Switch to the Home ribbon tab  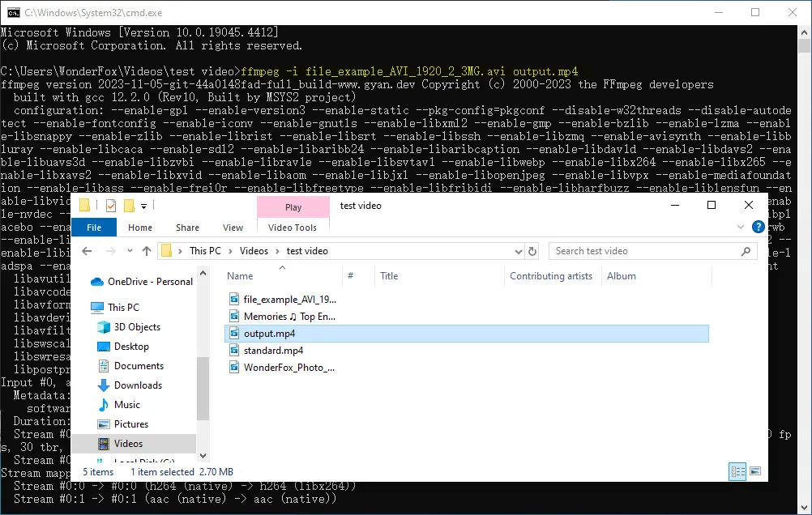pyautogui.click(x=140, y=228)
